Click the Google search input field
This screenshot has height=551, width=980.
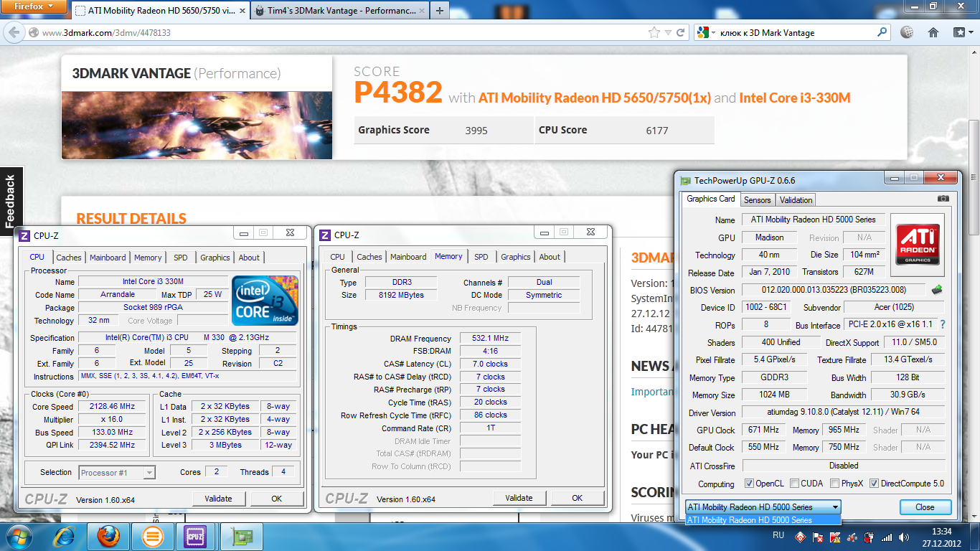point(796,32)
